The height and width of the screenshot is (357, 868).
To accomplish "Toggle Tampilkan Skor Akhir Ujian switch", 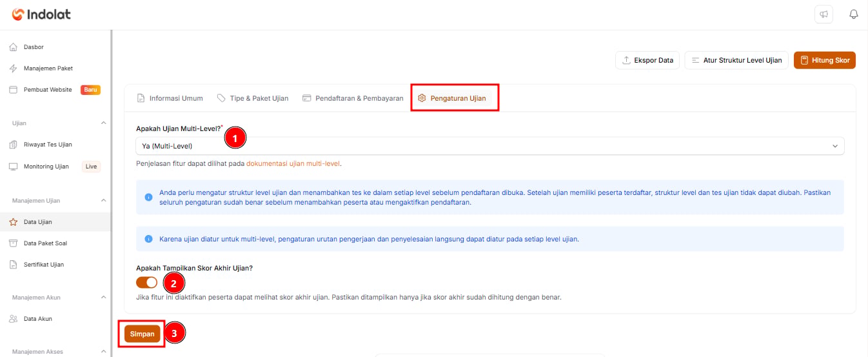I will [147, 282].
